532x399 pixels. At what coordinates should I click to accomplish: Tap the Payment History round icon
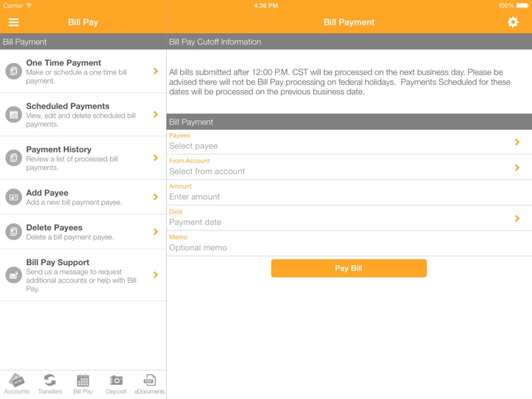(13, 158)
